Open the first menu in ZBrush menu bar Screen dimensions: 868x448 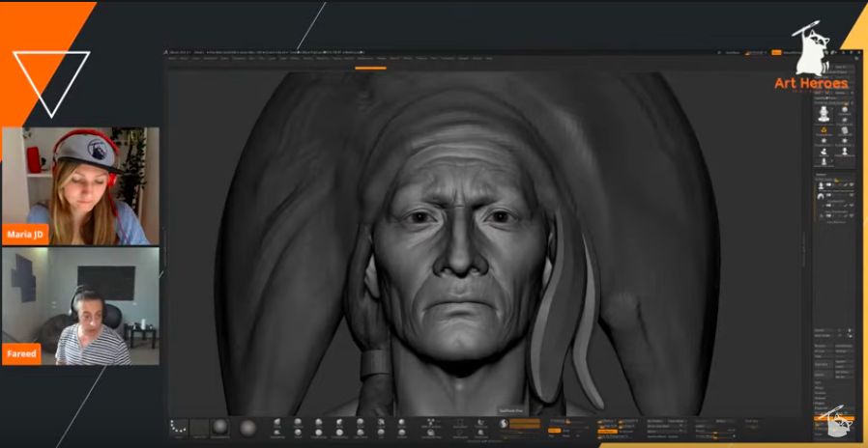[174, 59]
